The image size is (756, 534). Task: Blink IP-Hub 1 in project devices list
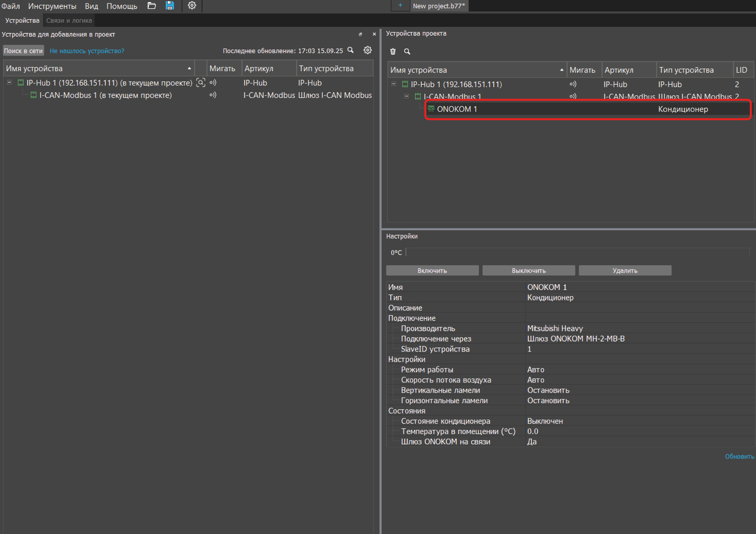(573, 85)
